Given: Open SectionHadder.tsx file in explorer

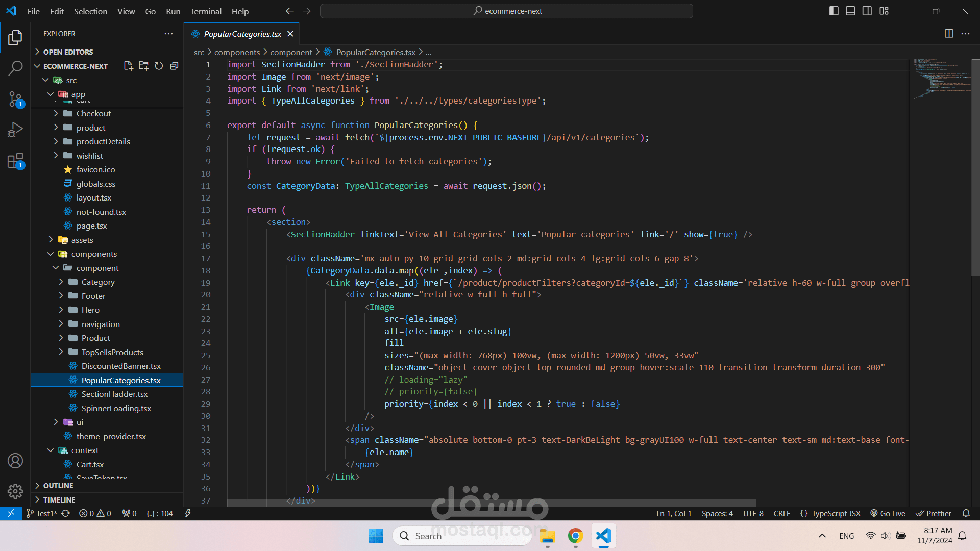Looking at the screenshot, I should [x=114, y=394].
